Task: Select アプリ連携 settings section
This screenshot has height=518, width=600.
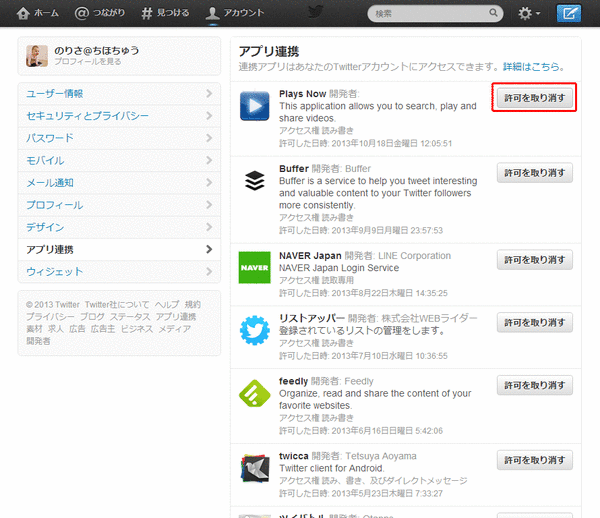Action: click(x=119, y=249)
